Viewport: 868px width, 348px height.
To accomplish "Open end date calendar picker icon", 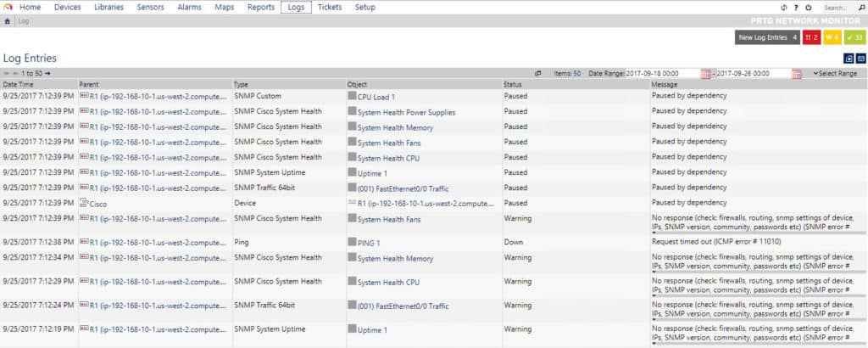I will [796, 74].
